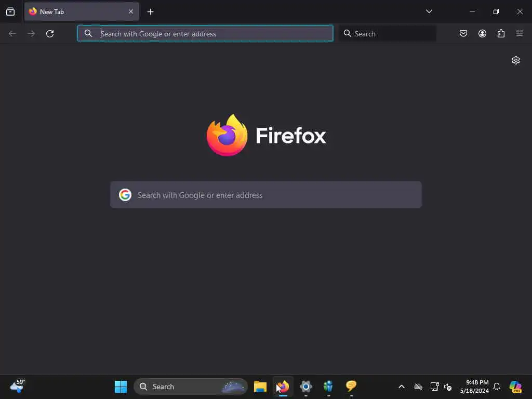Restore down the Firefox window
This screenshot has height=399, width=532.
click(496, 11)
